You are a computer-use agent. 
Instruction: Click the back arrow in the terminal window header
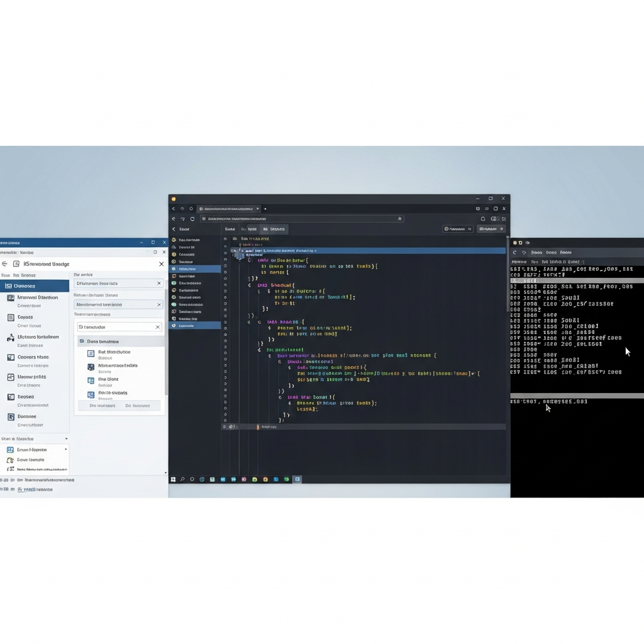(x=514, y=252)
